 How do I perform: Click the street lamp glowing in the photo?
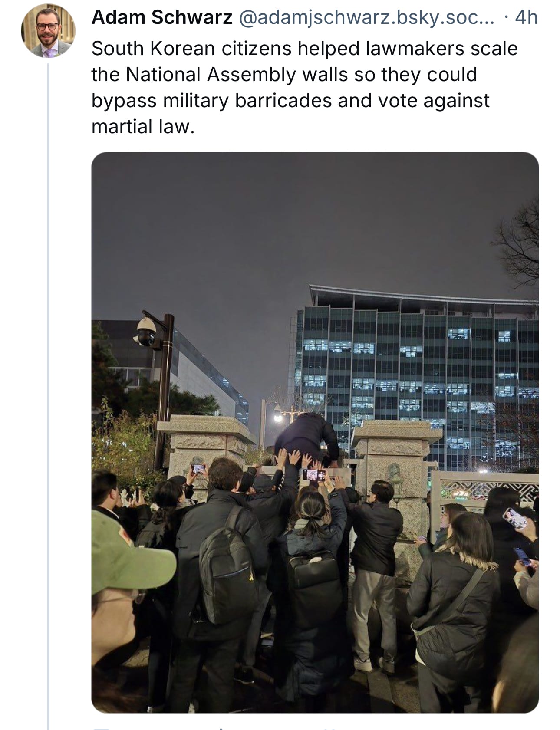[x=278, y=418]
